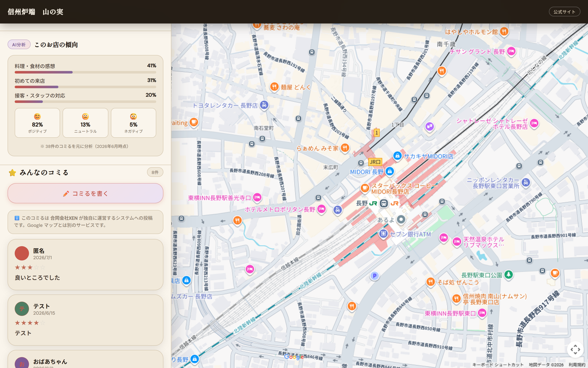The width and height of the screenshot is (588, 368).
Task: Click the ネガティブ 5% sentiment card
Action: pos(134,123)
